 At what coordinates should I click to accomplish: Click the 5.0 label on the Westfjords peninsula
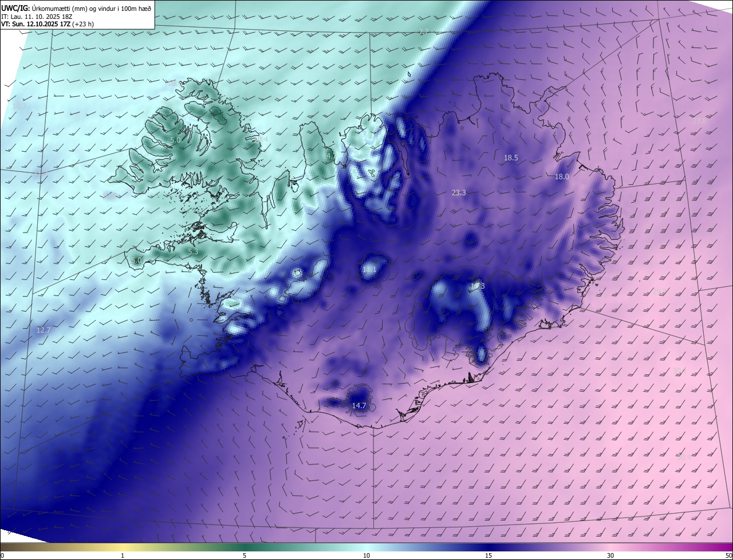[x=176, y=140]
